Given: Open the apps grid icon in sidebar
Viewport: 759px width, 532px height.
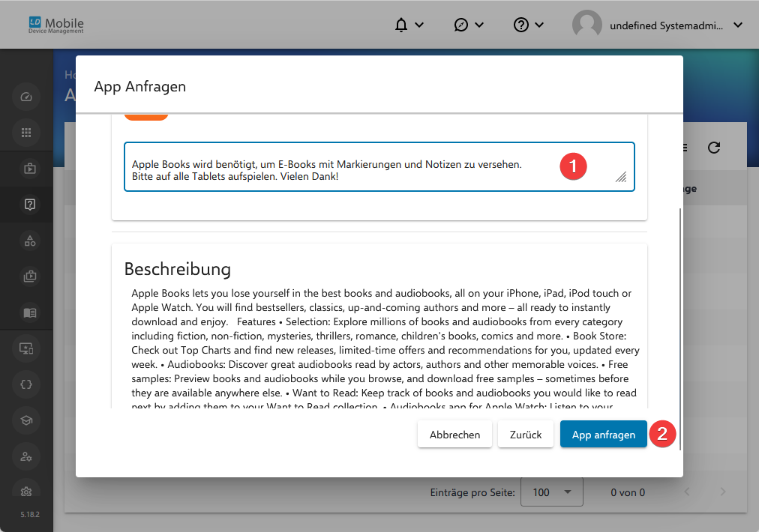Looking at the screenshot, I should click(x=26, y=133).
